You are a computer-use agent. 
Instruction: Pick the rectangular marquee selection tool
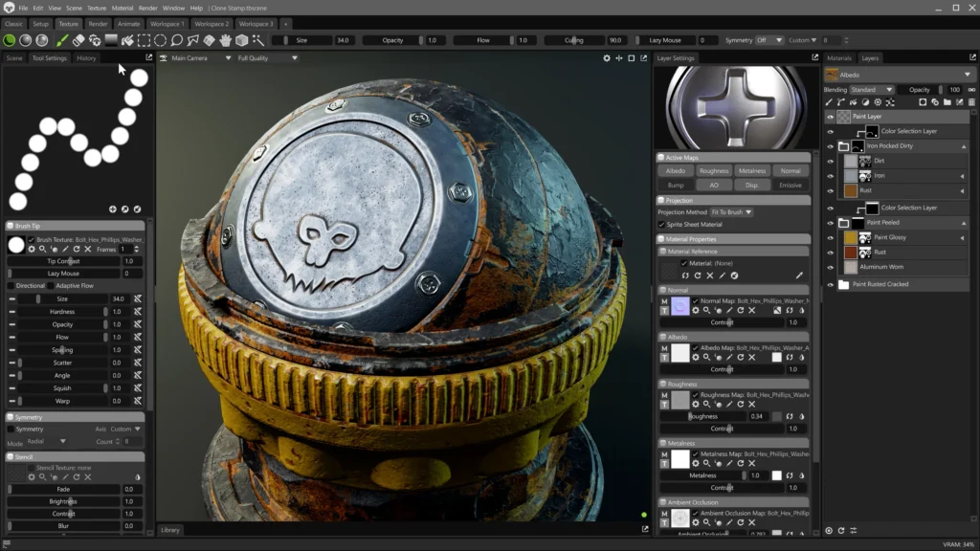144,40
